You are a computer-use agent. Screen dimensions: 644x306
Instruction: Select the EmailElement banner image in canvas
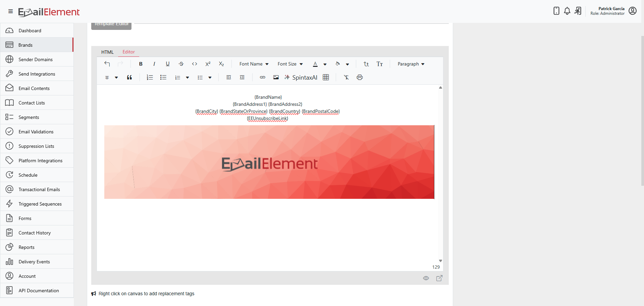tap(269, 162)
